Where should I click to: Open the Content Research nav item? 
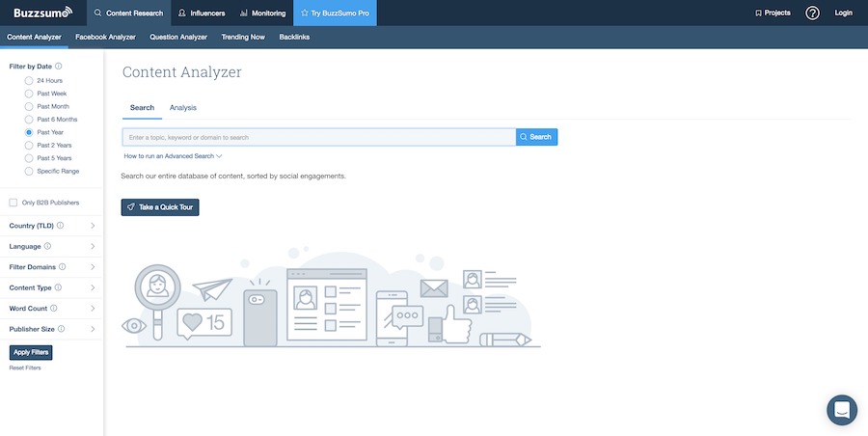point(129,13)
